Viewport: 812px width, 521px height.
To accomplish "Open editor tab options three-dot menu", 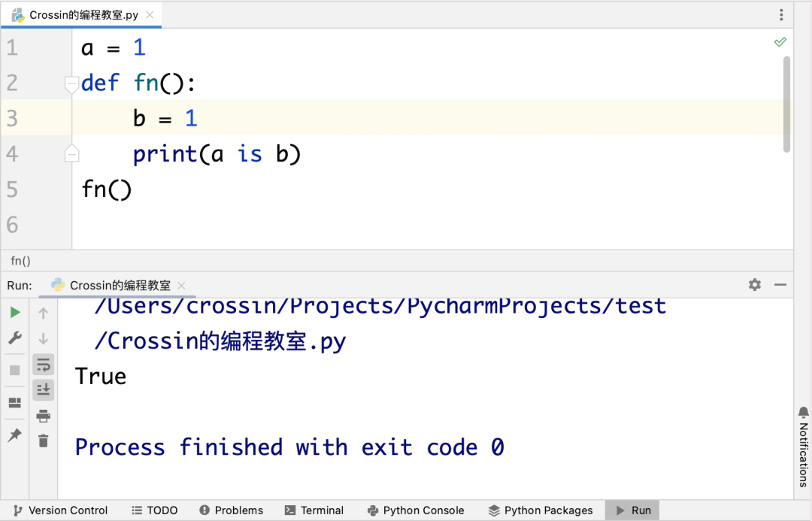I will pos(781,14).
